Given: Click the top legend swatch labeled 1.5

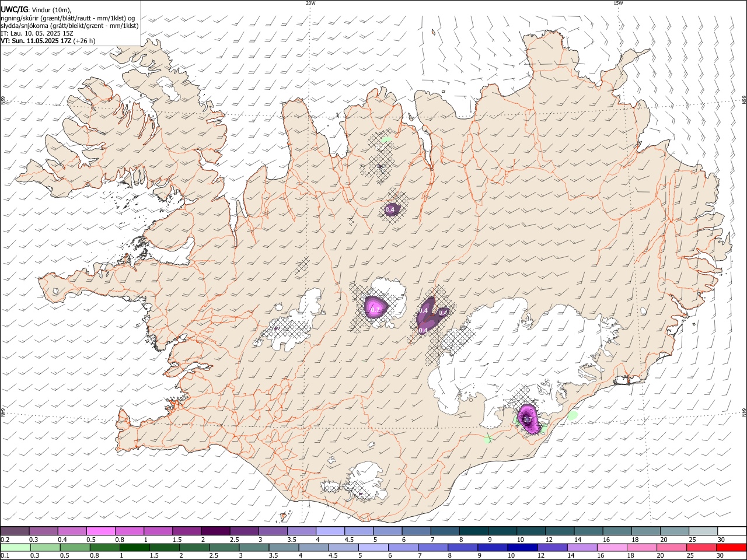Looking at the screenshot, I should 187,531.
